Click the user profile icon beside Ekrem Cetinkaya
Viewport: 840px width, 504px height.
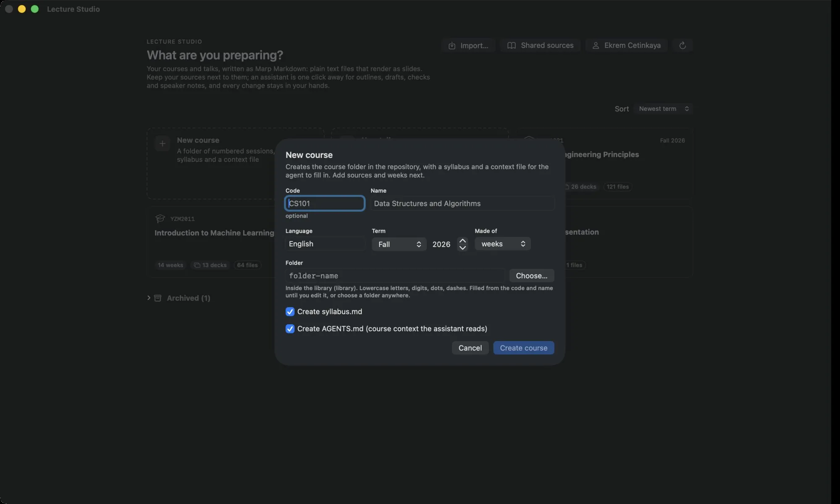pyautogui.click(x=596, y=45)
